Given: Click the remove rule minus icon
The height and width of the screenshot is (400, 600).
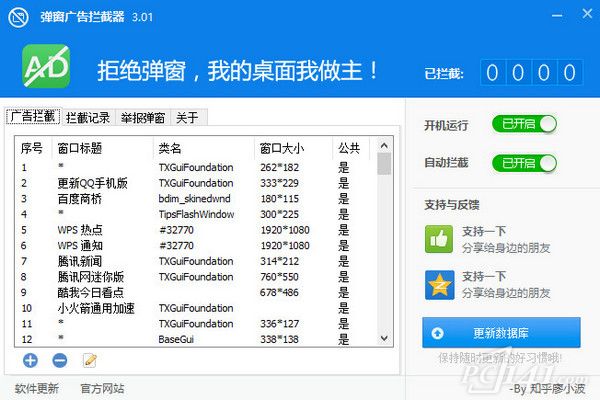Looking at the screenshot, I should coord(60,361).
